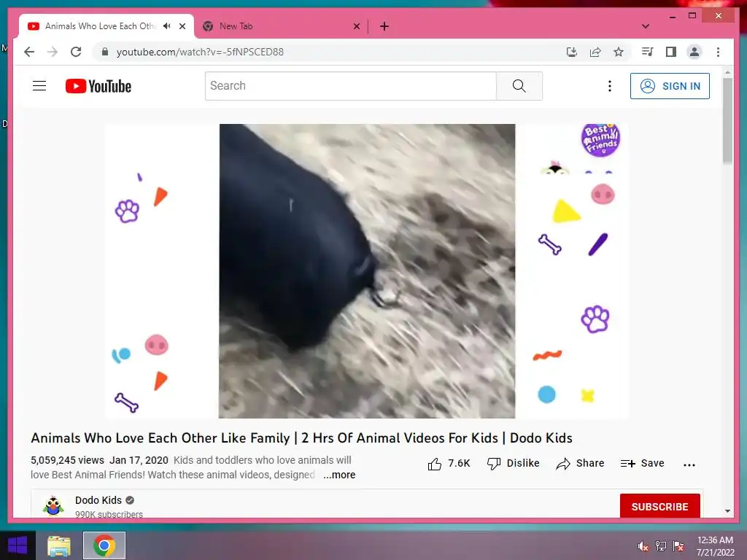Viewport: 747px width, 560px height.
Task: Open the Chrome side panel
Action: 671,52
